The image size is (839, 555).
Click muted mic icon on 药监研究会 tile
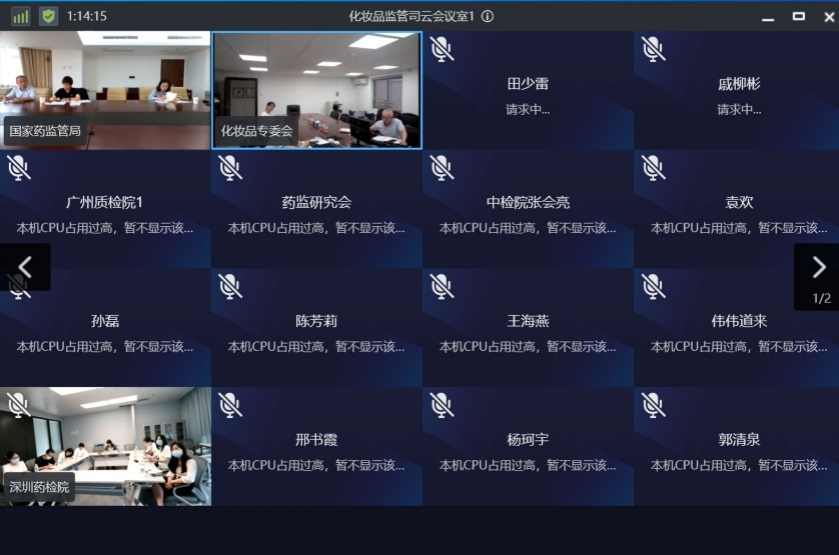point(230,168)
